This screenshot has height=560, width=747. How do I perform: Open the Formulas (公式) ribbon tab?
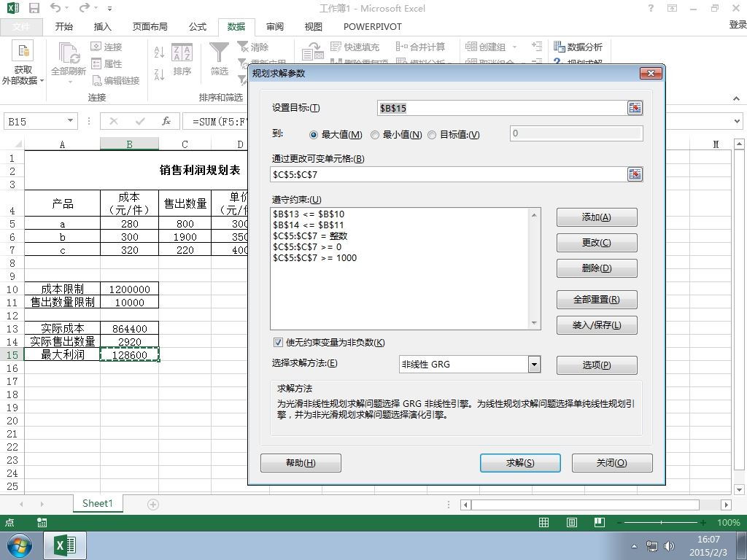[x=198, y=27]
